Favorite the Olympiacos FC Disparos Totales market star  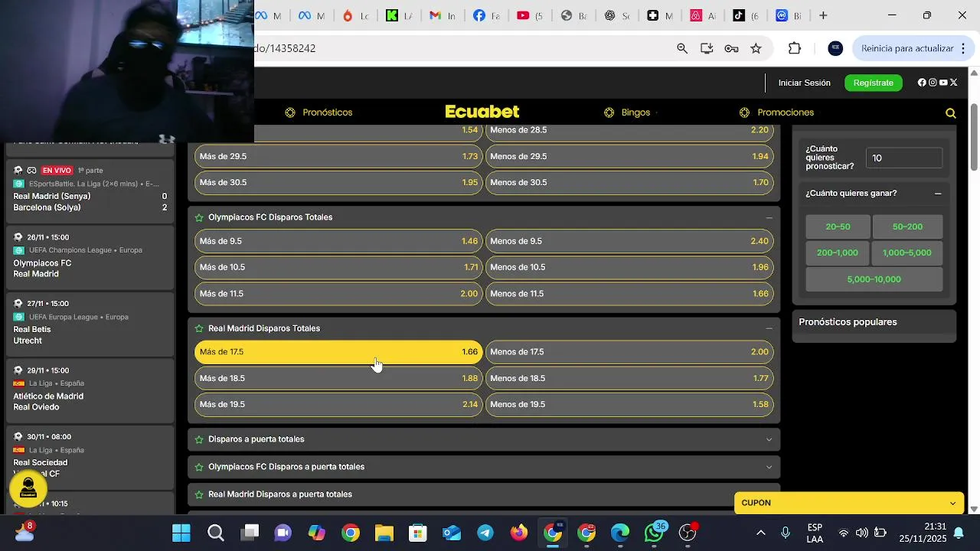tap(199, 217)
